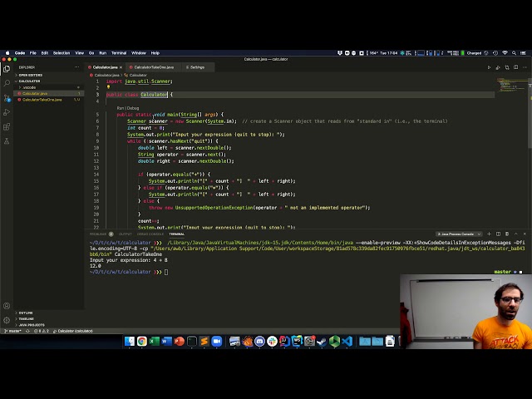The image size is (532, 399).
Task: Close the Calculator.java tab
Action: pyautogui.click(x=121, y=67)
